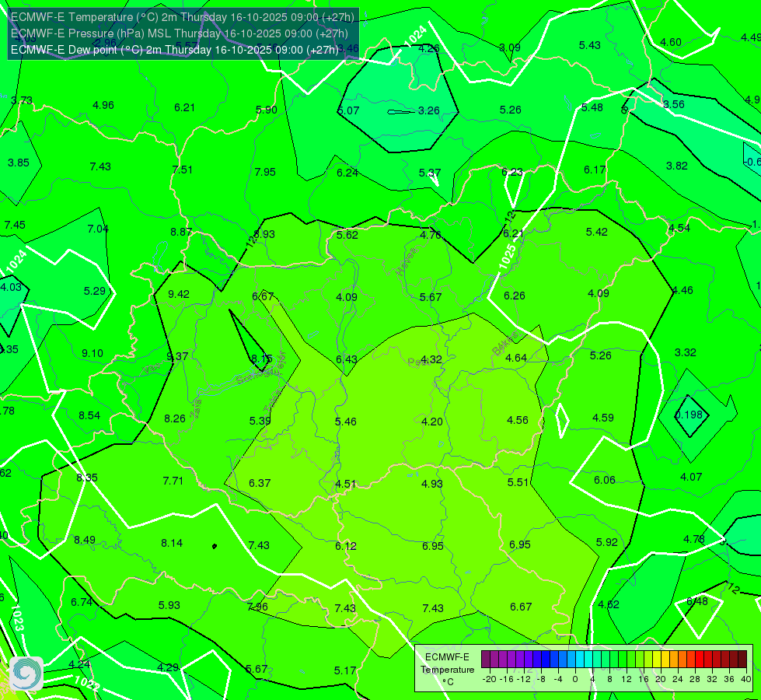Click the dew point value 9.10
The image size is (761, 700).
coord(93,353)
